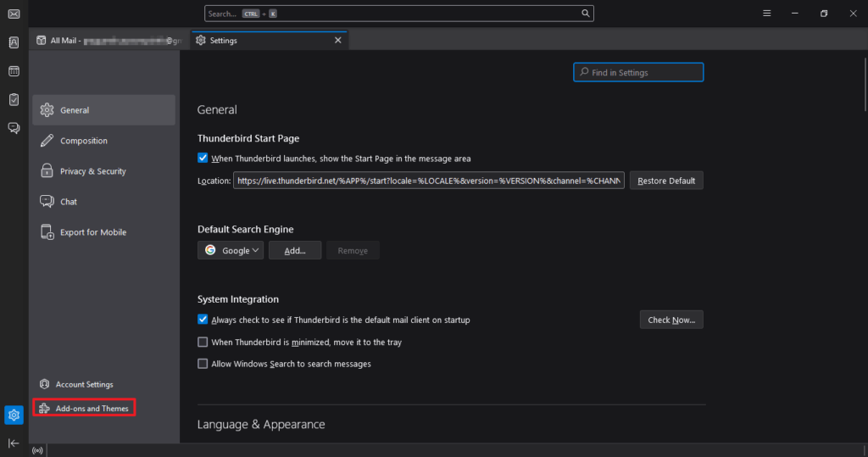This screenshot has height=457, width=868.
Task: Open the Chat settings category
Action: (104, 202)
